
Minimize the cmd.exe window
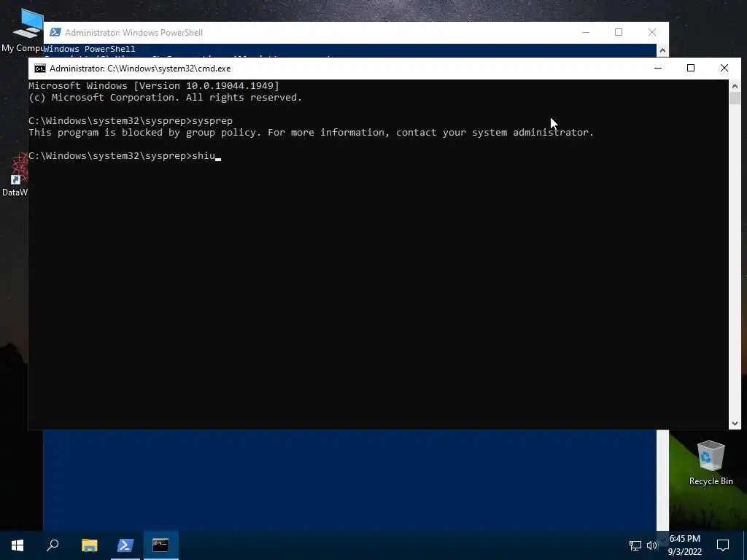658,68
